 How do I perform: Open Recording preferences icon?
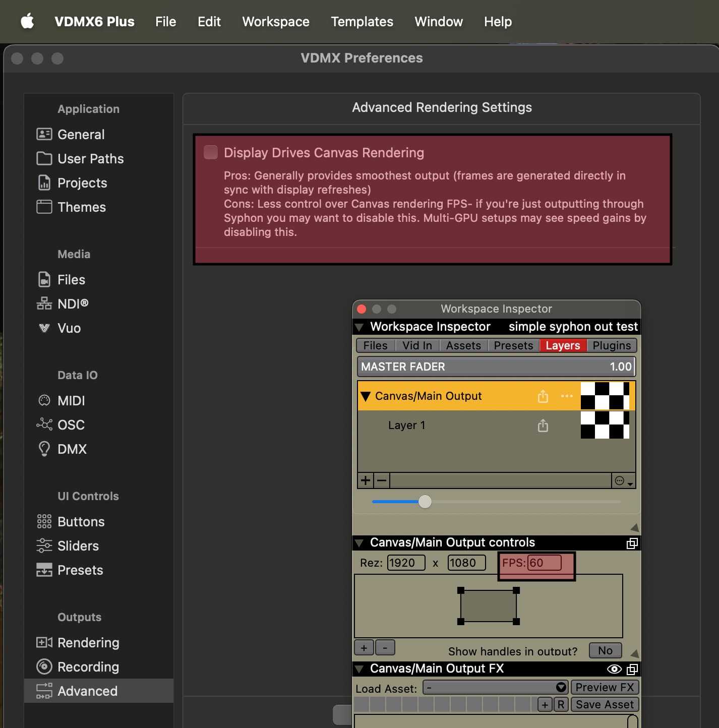44,666
